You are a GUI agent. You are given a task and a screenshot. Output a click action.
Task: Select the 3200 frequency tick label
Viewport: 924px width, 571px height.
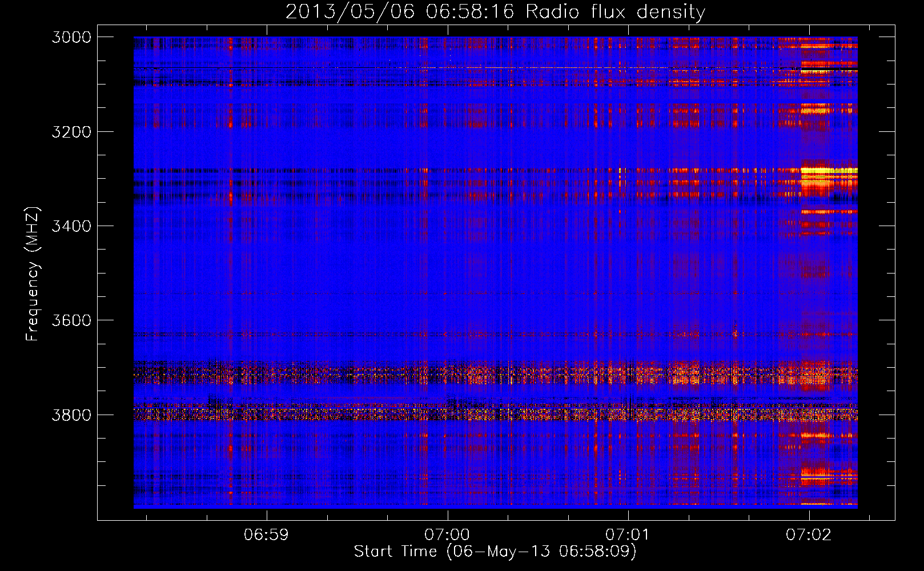point(71,132)
